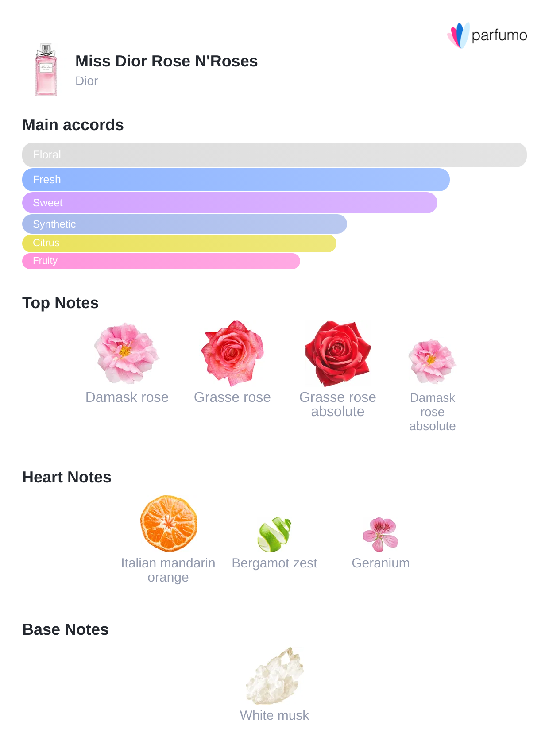Screen dimensions: 549x756
Task: Select the Damask rose absolute flower icon
Action: coord(432,361)
